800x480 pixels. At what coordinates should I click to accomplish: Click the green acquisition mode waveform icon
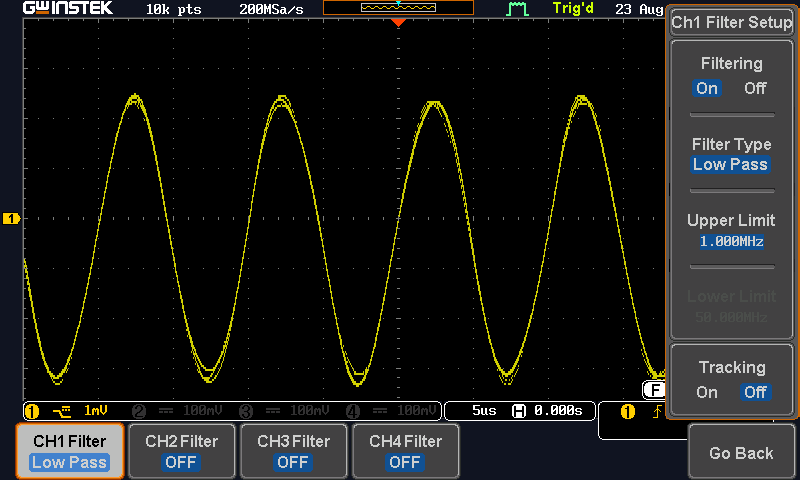(517, 9)
